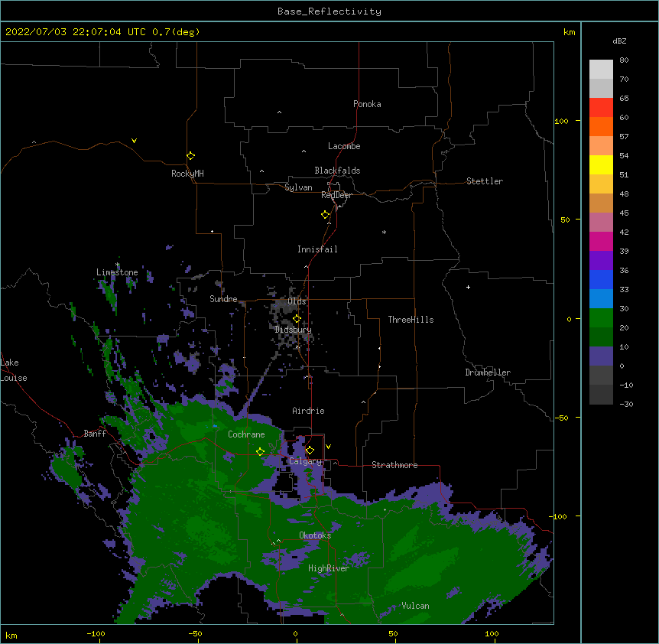Click the yellow V marker northwest of RockyMH
The image size is (659, 644).
[134, 141]
